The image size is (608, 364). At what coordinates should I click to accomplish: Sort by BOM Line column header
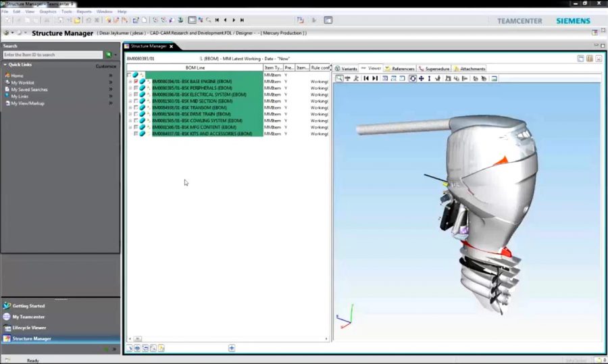(x=195, y=68)
